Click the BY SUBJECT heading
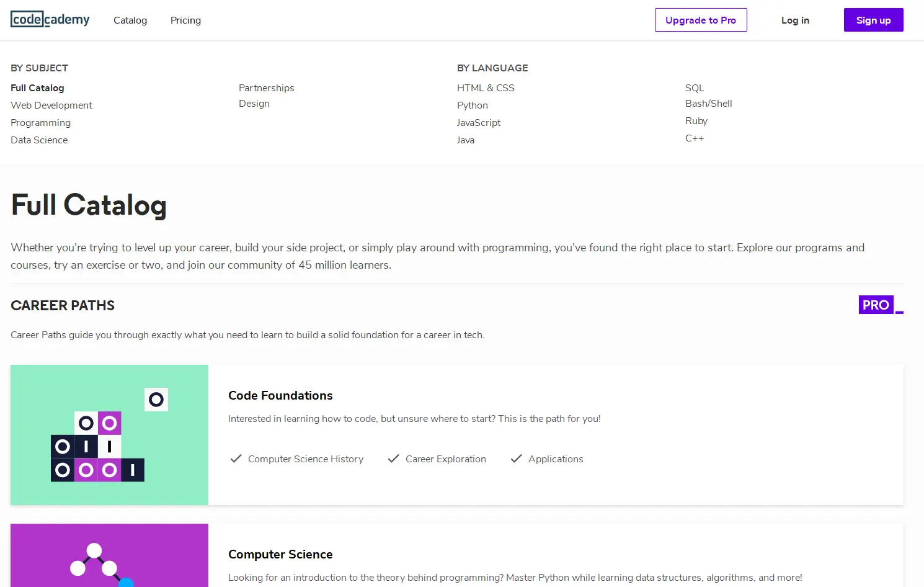This screenshot has width=924, height=587. [x=39, y=68]
